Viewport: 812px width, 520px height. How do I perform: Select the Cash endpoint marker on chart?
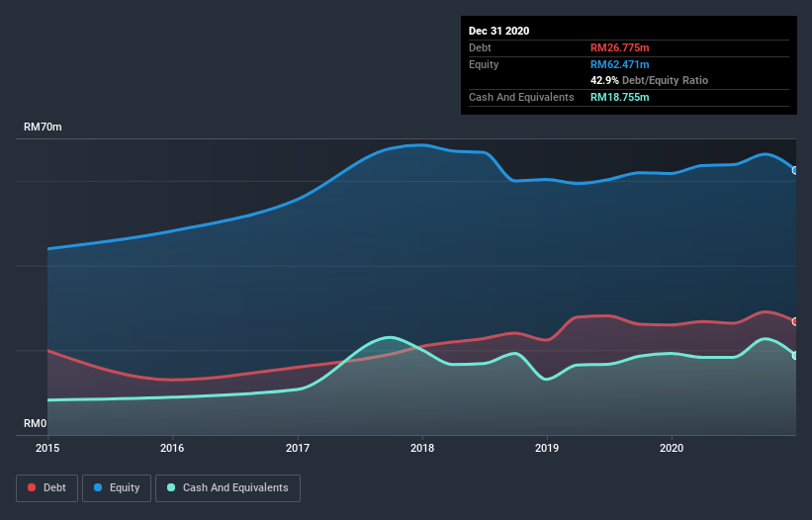[795, 356]
